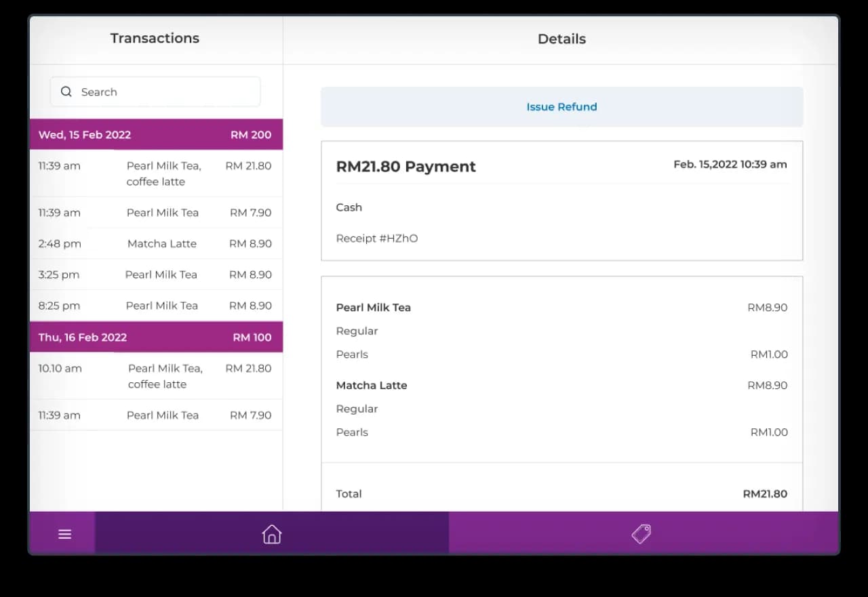Select the 3:25 pm Pearl Milk Tea transaction

(156, 275)
